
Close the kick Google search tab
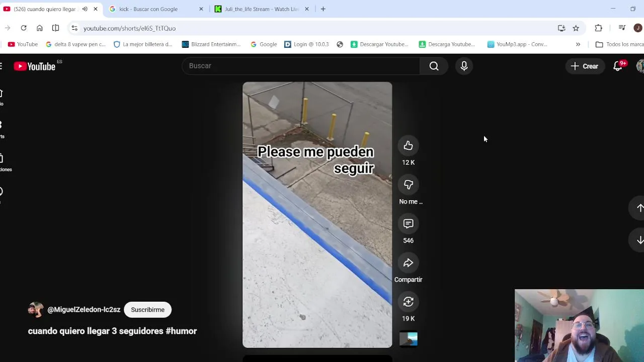201,9
